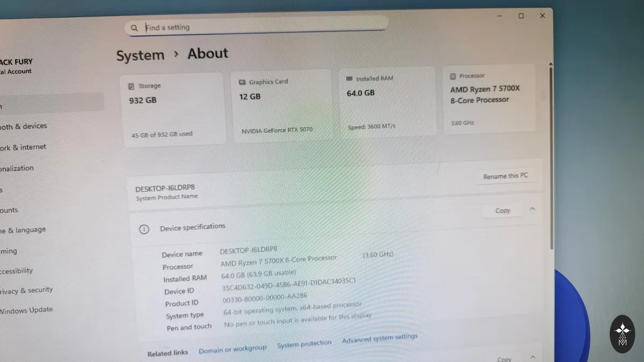
Task: Open Advanced system settings link
Action: coord(379,339)
